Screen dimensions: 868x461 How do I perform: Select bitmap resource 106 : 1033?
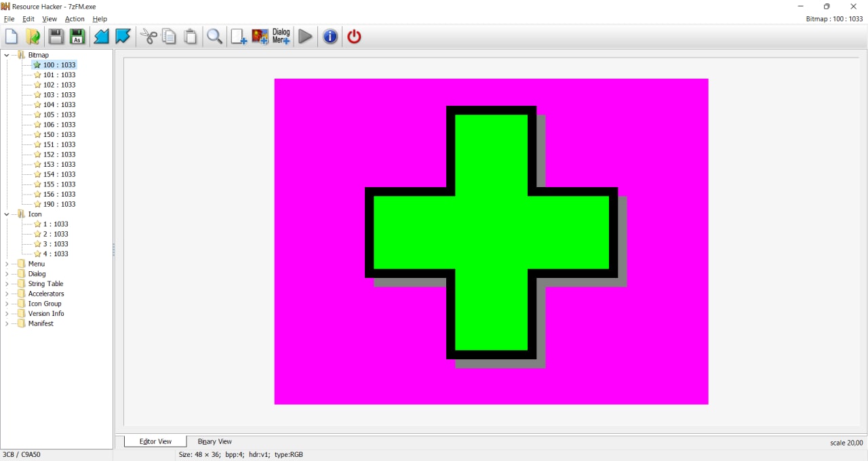point(60,125)
